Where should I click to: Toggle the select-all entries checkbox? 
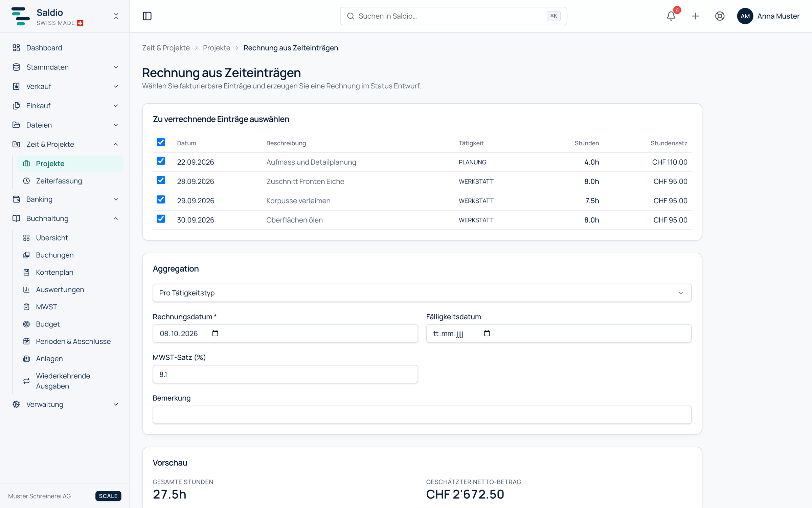point(161,142)
